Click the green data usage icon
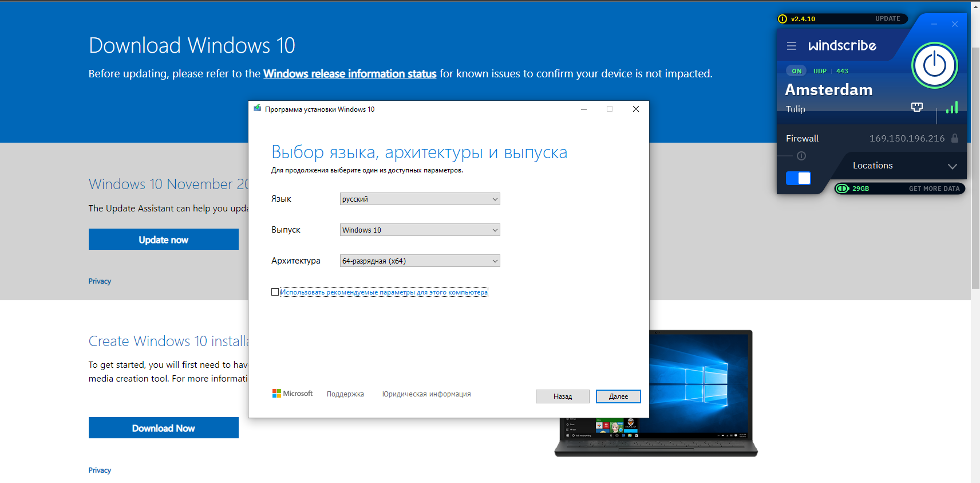The width and height of the screenshot is (980, 483). click(842, 189)
